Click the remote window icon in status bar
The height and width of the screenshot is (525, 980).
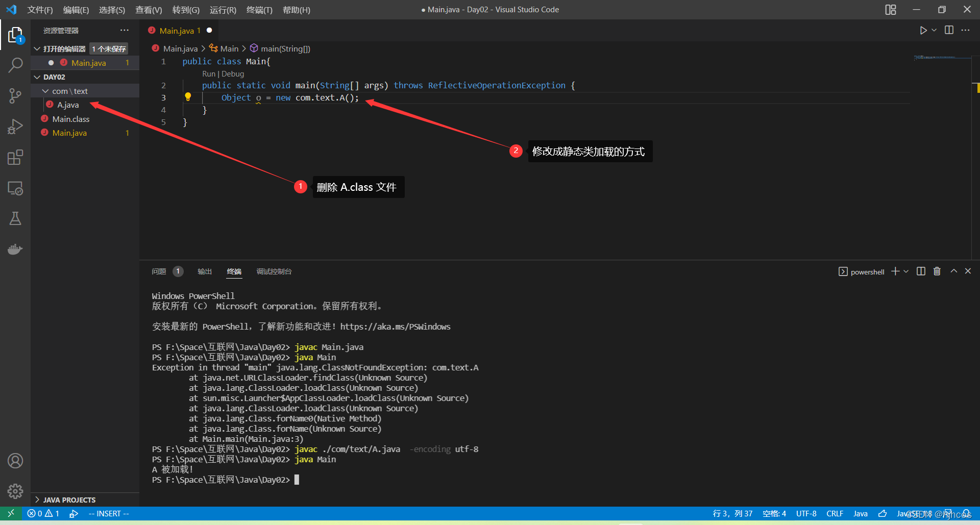[11, 513]
